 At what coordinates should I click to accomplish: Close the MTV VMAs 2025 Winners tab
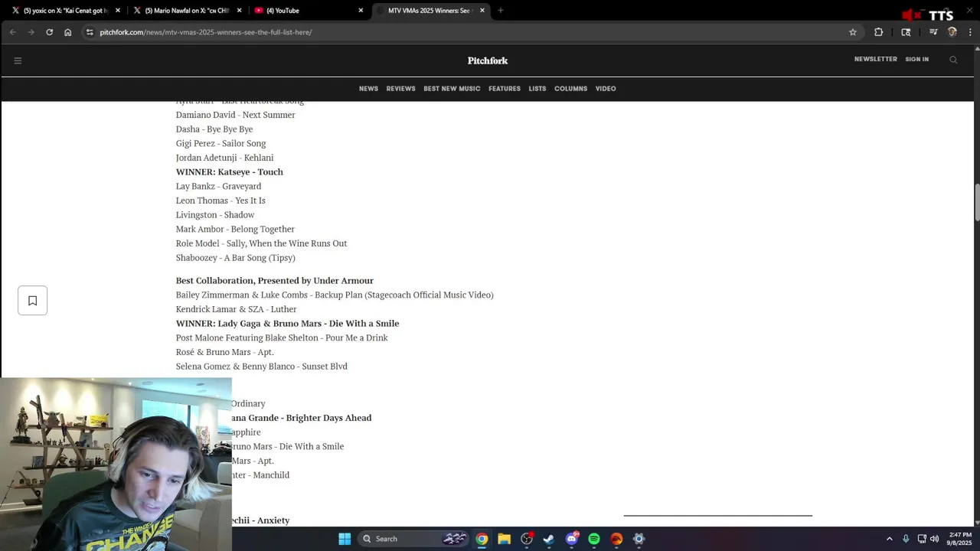(482, 11)
